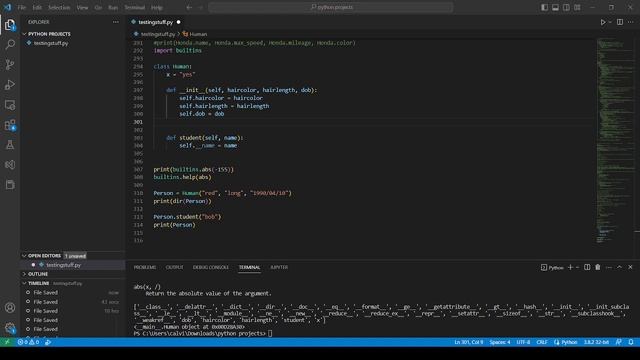Create a new terminal with plus icon
The height and width of the screenshot is (360, 640).
tap(570, 267)
